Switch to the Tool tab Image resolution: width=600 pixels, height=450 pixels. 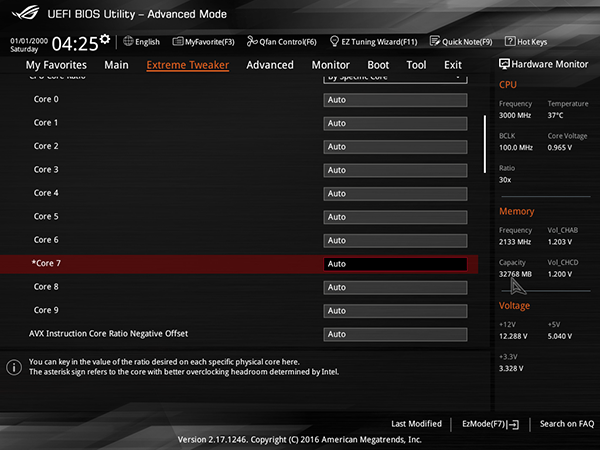416,65
